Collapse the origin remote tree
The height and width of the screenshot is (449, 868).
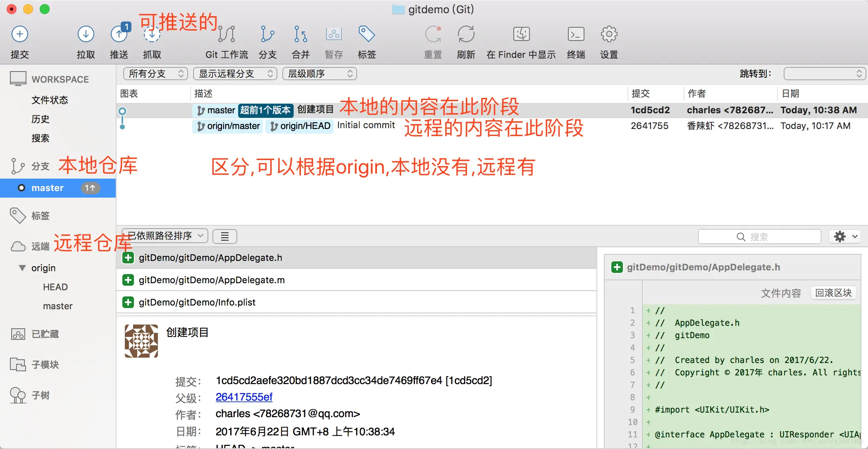pos(22,268)
